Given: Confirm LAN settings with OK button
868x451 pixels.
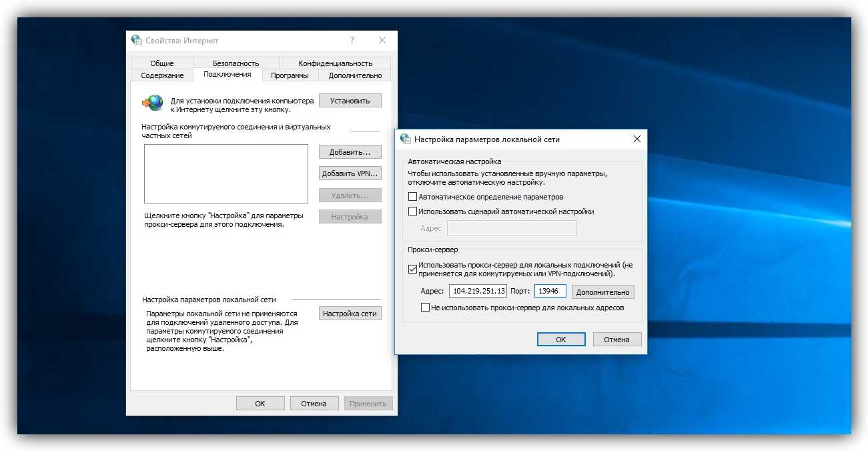Looking at the screenshot, I should tap(560, 340).
